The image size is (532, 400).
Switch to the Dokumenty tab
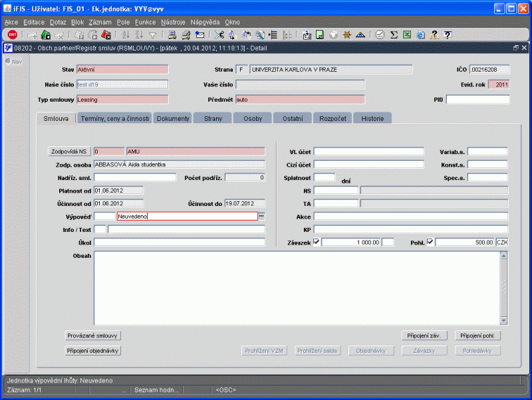click(x=173, y=119)
